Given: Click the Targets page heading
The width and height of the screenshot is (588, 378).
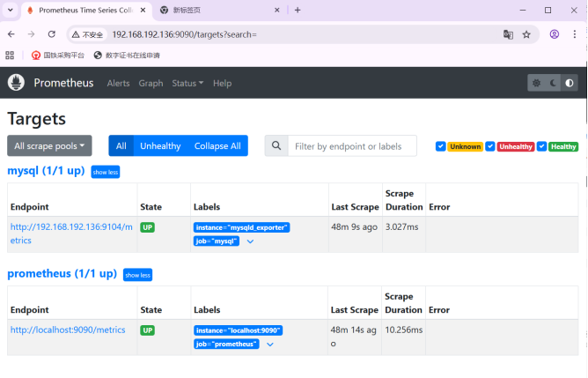Looking at the screenshot, I should [36, 119].
